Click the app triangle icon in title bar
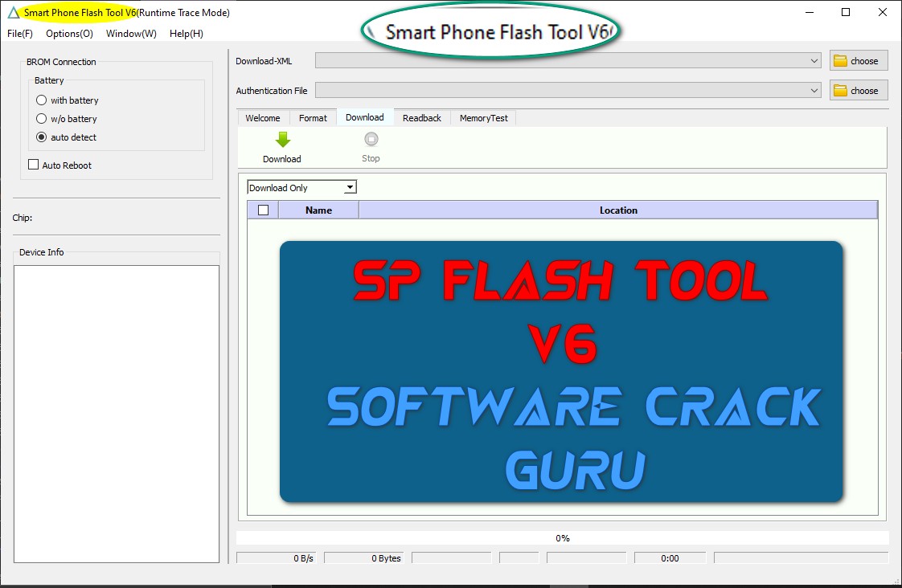Image resolution: width=902 pixels, height=588 pixels. click(x=13, y=13)
